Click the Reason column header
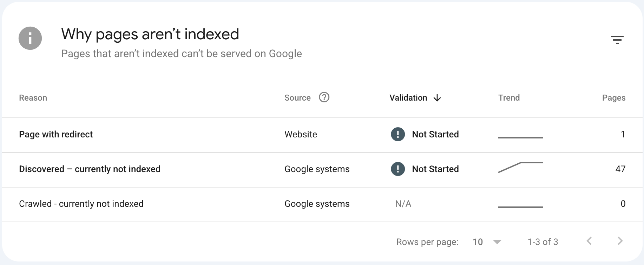The image size is (644, 265). [33, 98]
